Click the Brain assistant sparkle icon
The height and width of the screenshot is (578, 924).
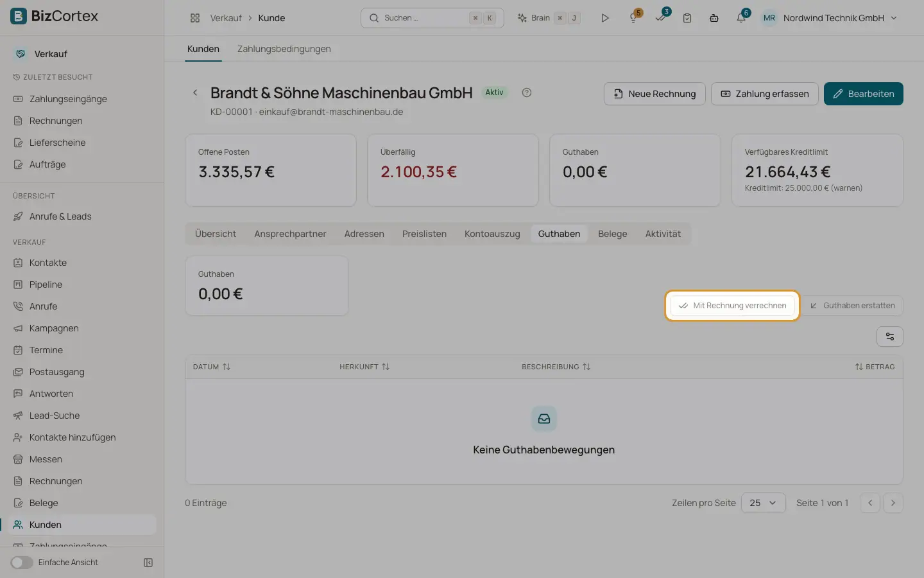pos(522,18)
